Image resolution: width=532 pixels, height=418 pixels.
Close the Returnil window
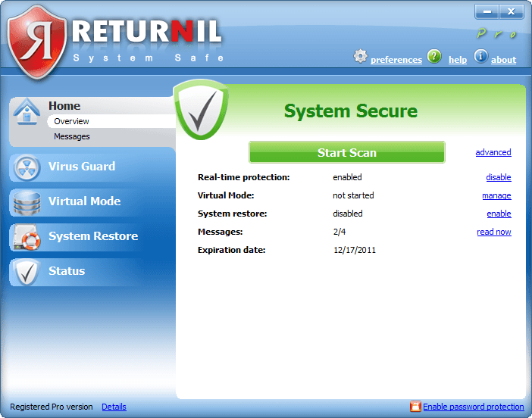coord(512,12)
